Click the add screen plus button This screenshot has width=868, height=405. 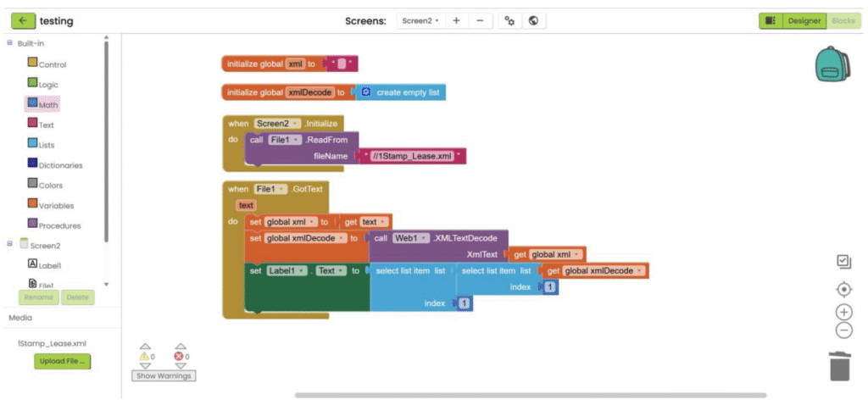[456, 20]
